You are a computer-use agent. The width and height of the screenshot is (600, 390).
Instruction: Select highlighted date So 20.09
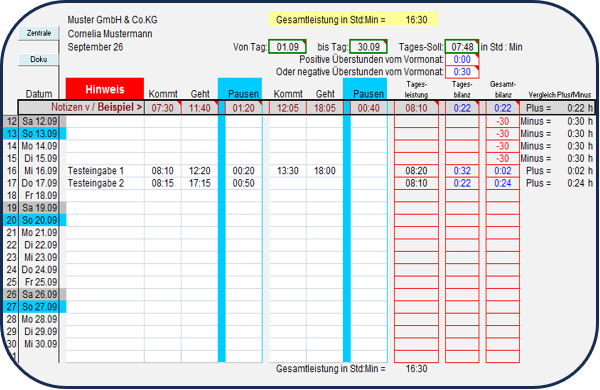tap(39, 220)
